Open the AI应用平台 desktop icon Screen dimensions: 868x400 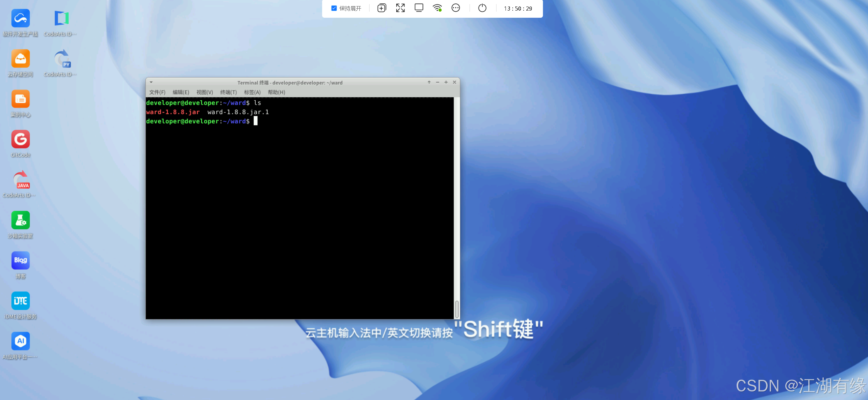click(20, 341)
